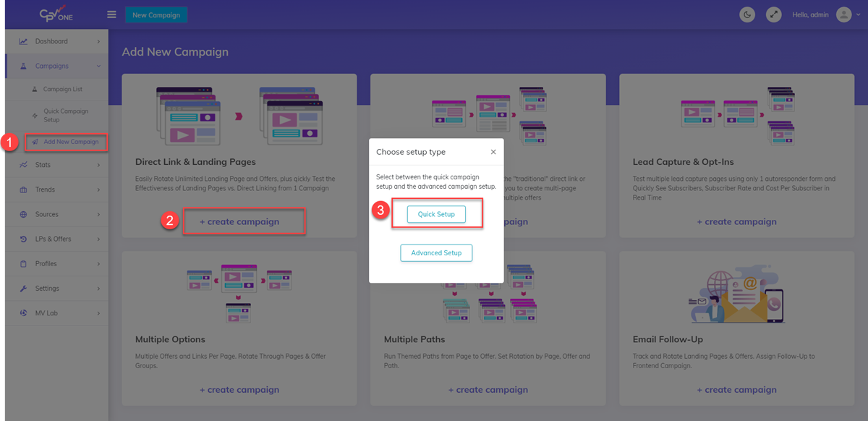868x421 pixels.
Task: Click the Sources globe icon
Action: [x=23, y=214]
